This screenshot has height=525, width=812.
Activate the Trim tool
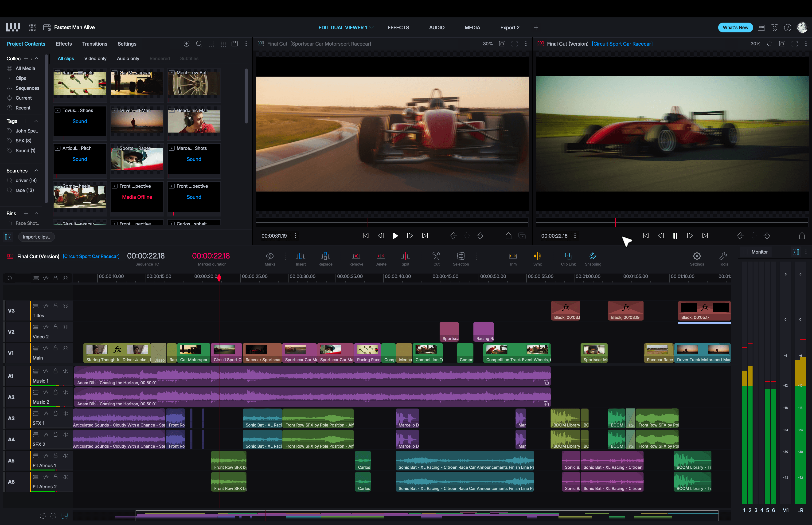513,256
